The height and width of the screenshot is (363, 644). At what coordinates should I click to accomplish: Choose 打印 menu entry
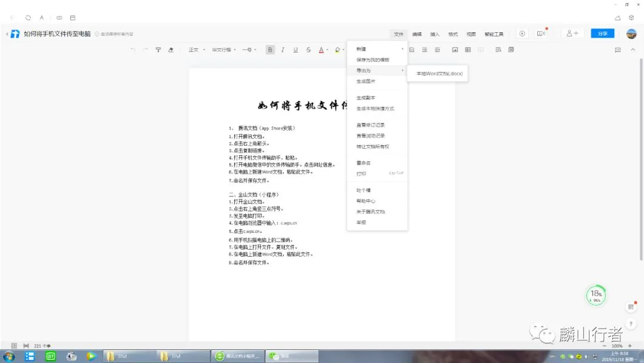coord(377,174)
